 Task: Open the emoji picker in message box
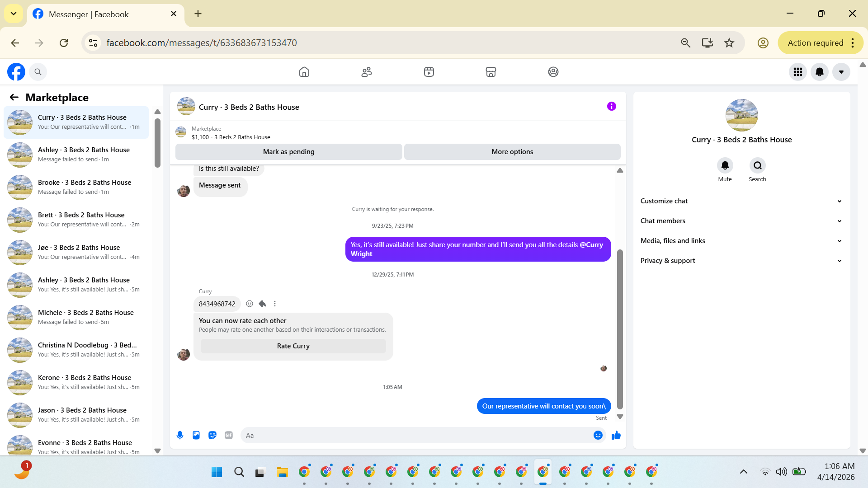coord(598,435)
